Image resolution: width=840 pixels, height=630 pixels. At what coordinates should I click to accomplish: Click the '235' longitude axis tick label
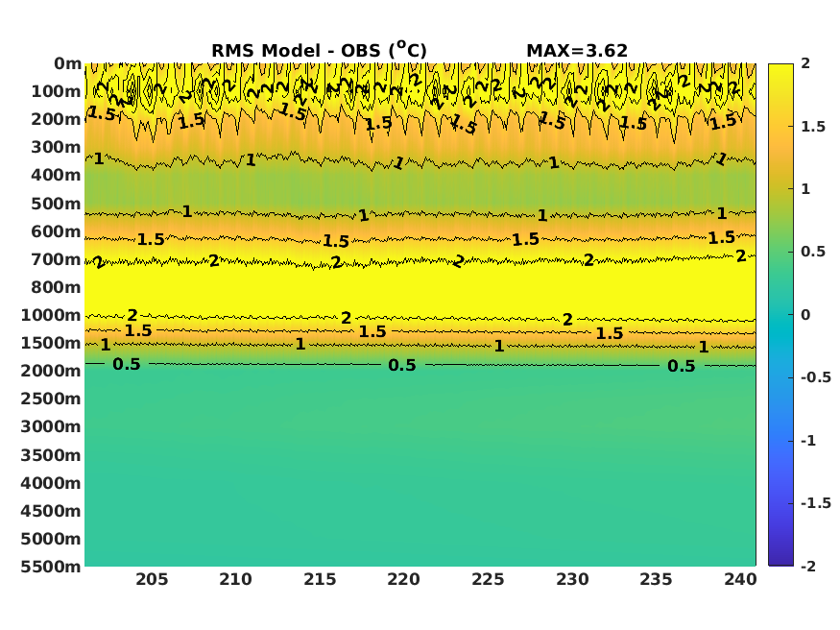tap(657, 580)
